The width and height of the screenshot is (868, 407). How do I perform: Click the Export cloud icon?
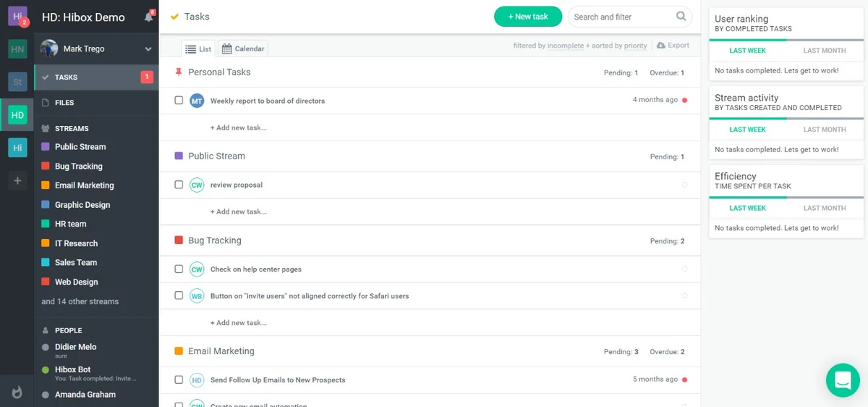pos(660,46)
